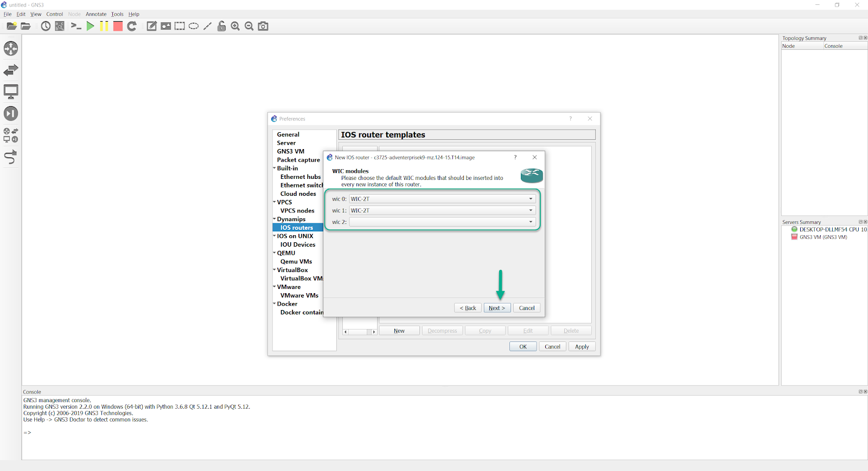The height and width of the screenshot is (471, 868).
Task: Select GNS3 VM preferences item
Action: (x=291, y=151)
